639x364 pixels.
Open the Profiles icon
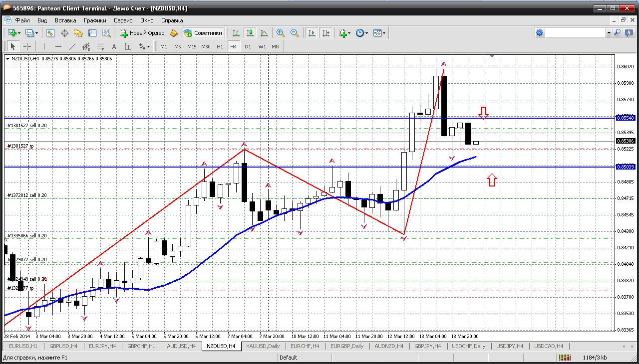click(x=31, y=33)
